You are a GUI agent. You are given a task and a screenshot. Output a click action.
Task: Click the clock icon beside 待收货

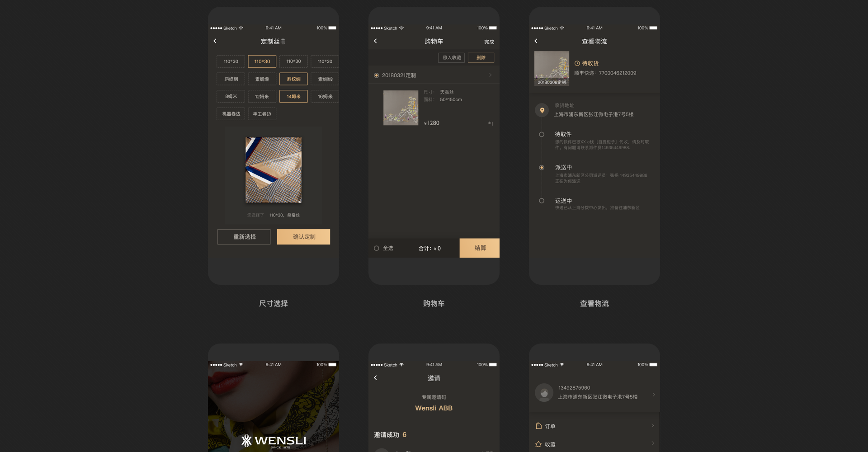(577, 64)
